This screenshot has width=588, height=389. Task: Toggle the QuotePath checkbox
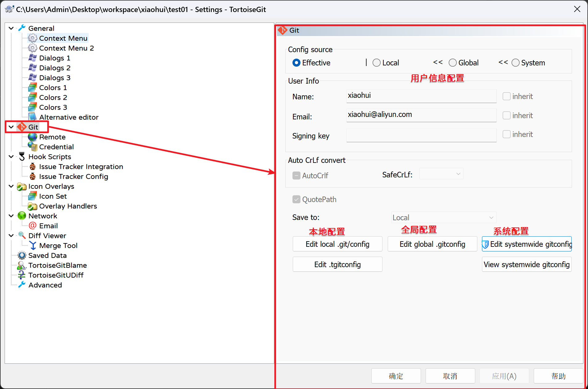pos(296,199)
